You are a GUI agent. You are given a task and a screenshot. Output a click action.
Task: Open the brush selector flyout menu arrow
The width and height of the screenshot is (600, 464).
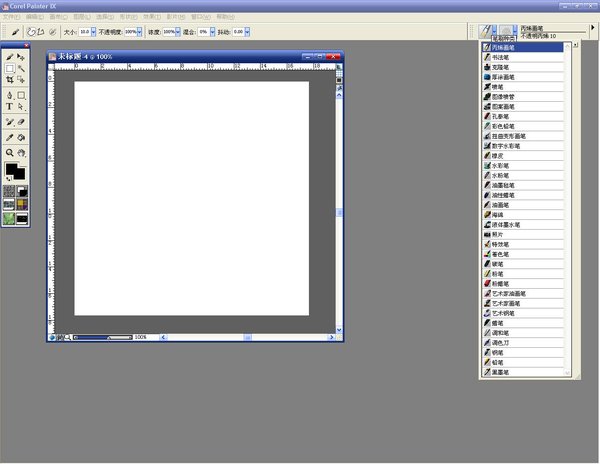pyautogui.click(x=593, y=28)
